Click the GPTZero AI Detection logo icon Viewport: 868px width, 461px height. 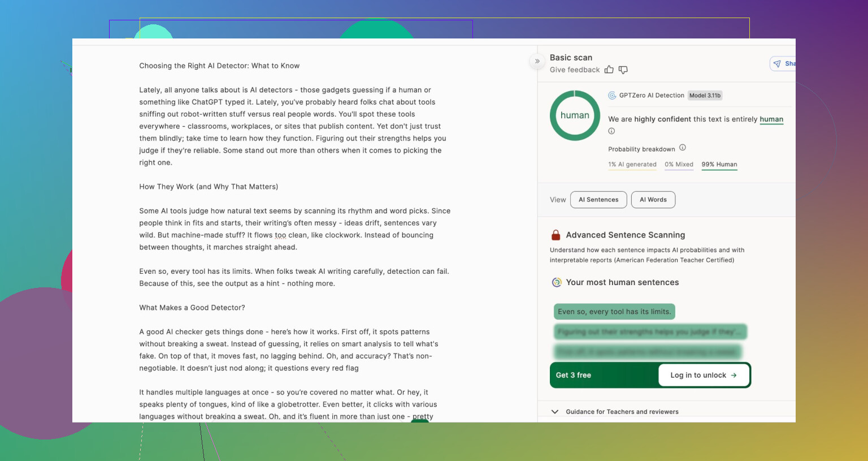tap(612, 96)
